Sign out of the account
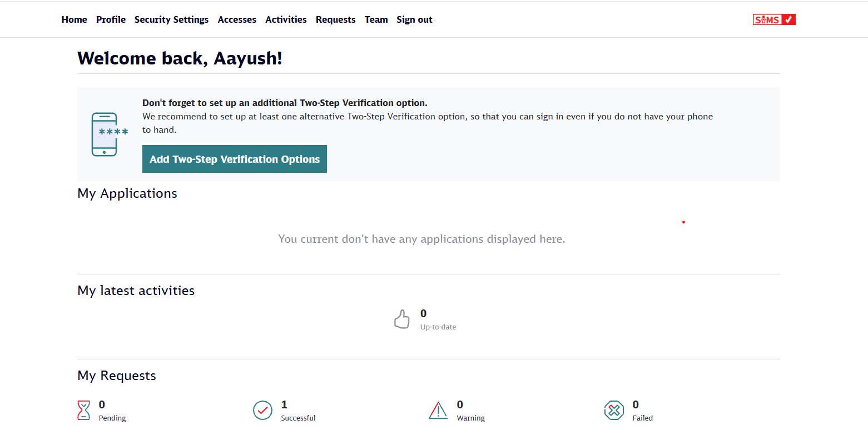The height and width of the screenshot is (435, 868). click(414, 19)
